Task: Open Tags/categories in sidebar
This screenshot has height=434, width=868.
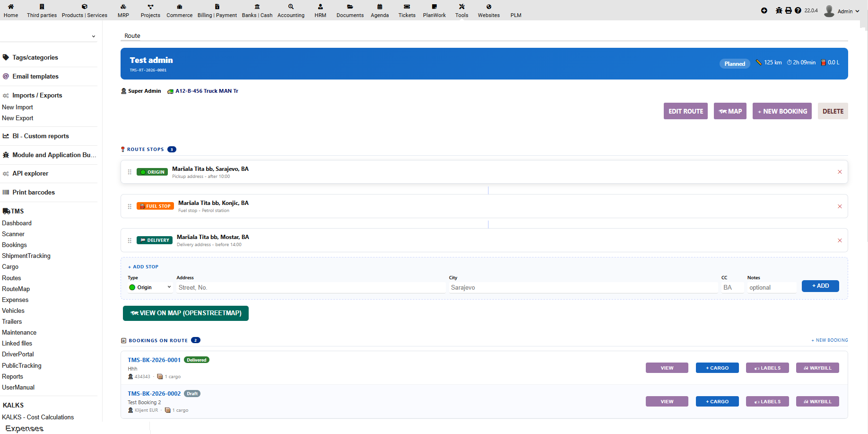Action: point(35,57)
